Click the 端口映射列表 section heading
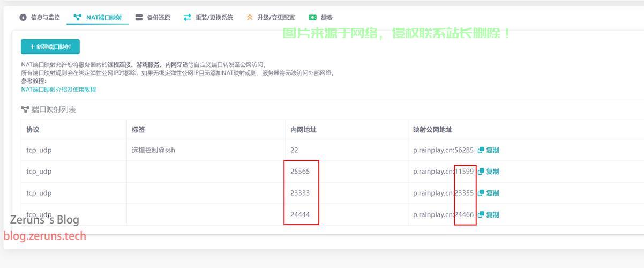Image resolution: width=644 pixels, height=268 pixels. pyautogui.click(x=54, y=109)
